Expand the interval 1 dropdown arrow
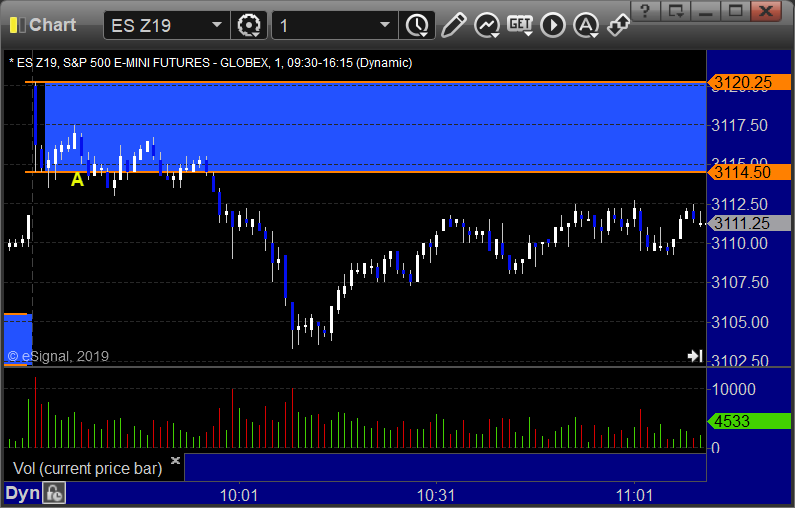Image resolution: width=795 pixels, height=508 pixels. pos(385,25)
